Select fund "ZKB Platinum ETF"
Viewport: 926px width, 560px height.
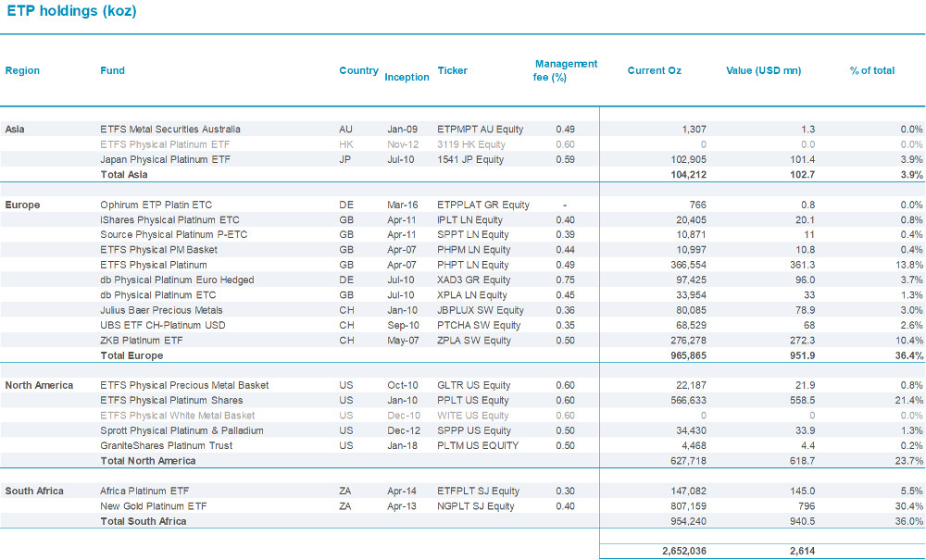pyautogui.click(x=141, y=341)
